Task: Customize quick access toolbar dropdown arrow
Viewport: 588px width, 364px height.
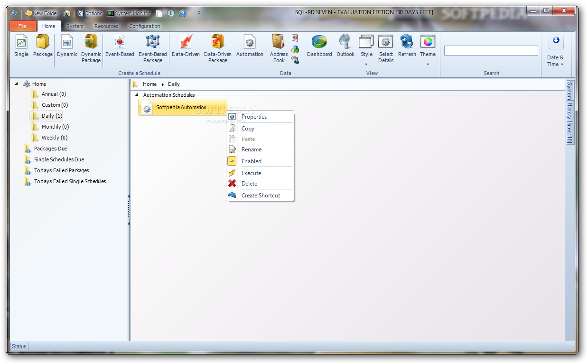Action: click(199, 13)
